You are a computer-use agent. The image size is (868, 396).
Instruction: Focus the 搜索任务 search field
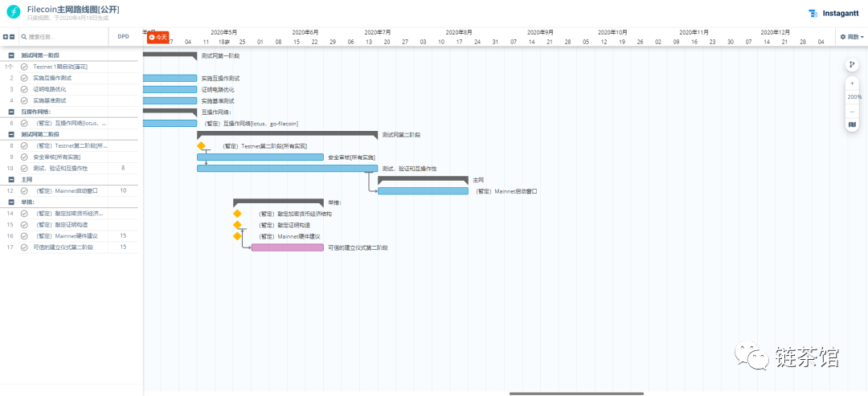63,37
